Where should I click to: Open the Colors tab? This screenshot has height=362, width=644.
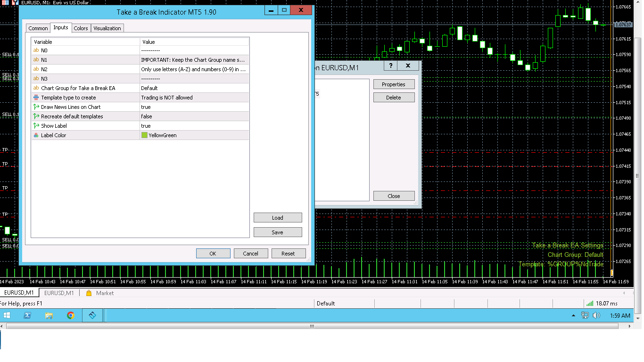81,28
